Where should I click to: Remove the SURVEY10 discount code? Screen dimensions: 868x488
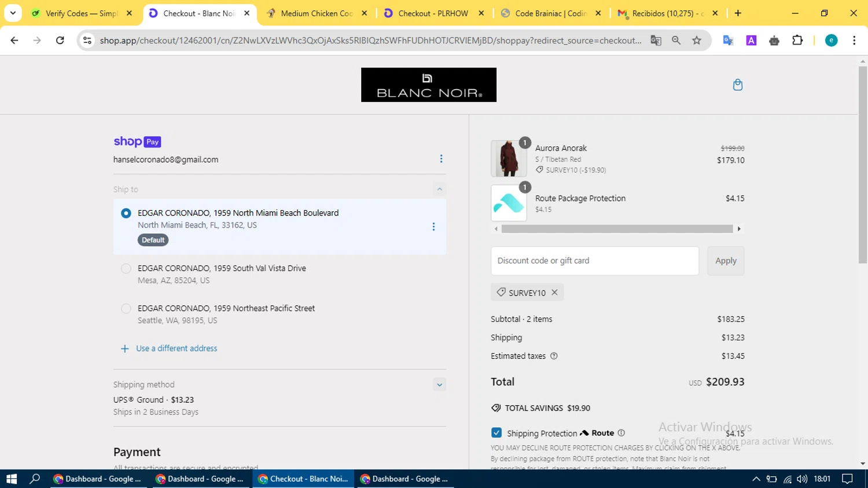554,292
